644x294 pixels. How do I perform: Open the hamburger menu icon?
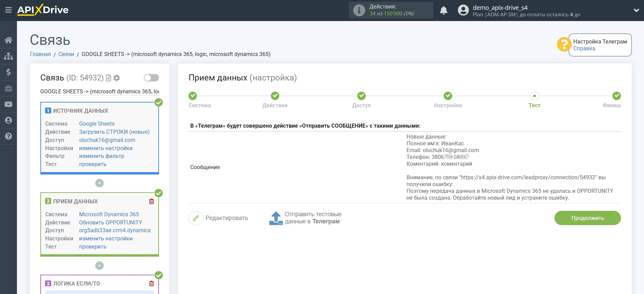8,10
